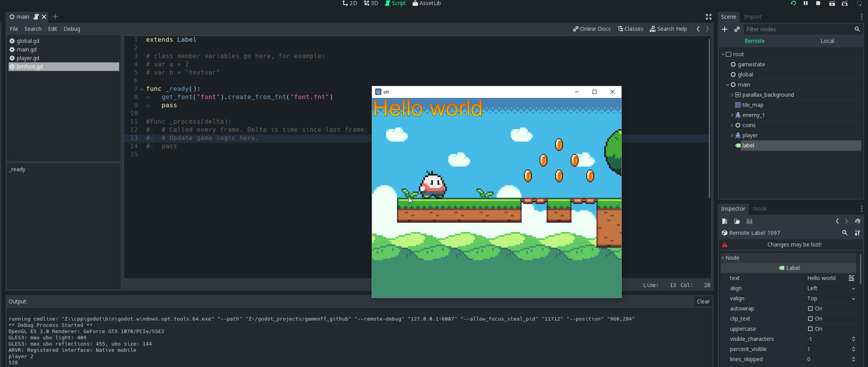Screen dimensions: 868x367
Task: Open the Search menu
Action: point(33,29)
